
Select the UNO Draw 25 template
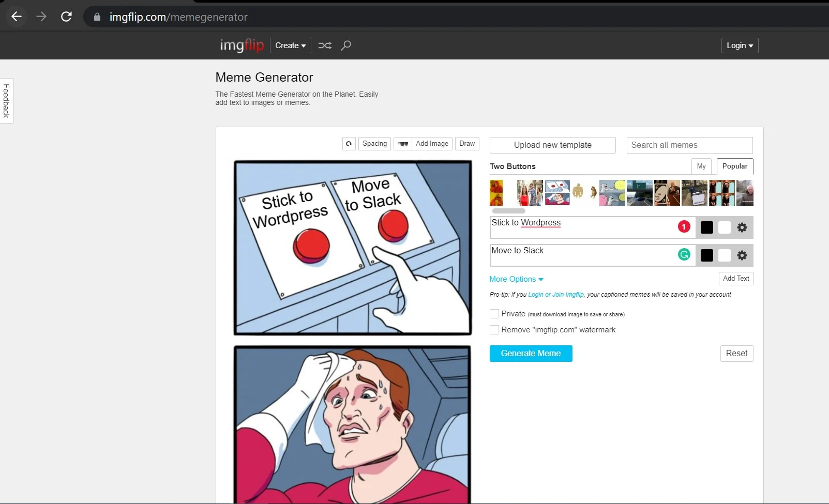coord(667,193)
